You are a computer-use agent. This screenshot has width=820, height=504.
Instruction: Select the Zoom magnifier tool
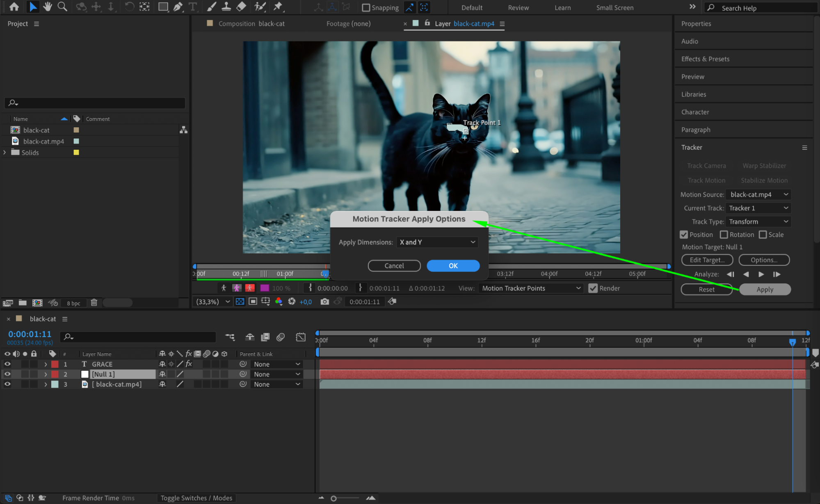(x=62, y=7)
